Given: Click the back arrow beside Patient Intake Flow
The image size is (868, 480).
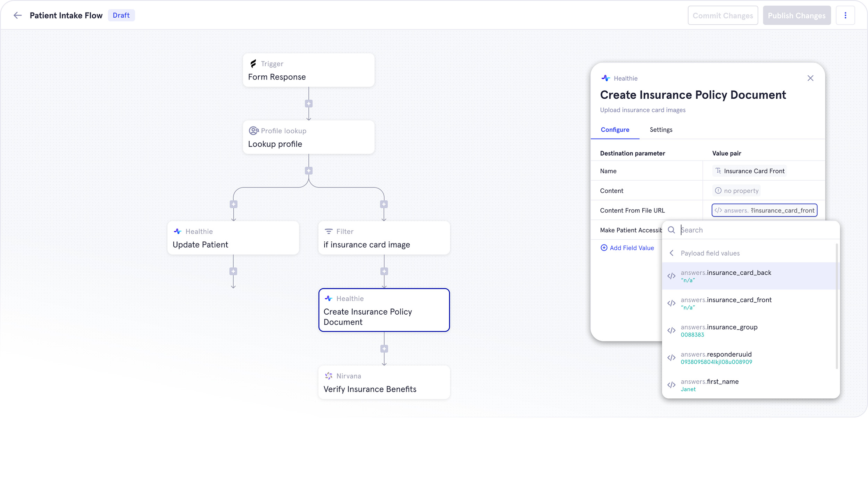Looking at the screenshot, I should click(17, 15).
